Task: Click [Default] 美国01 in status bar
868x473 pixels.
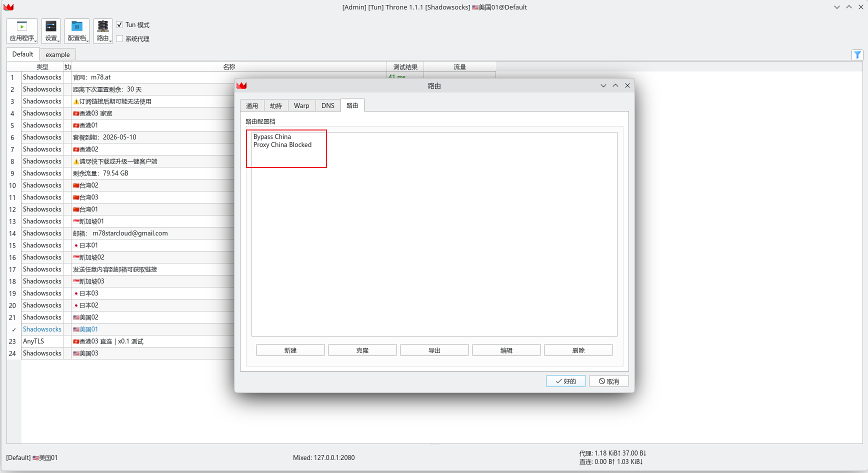Action: pyautogui.click(x=32, y=457)
